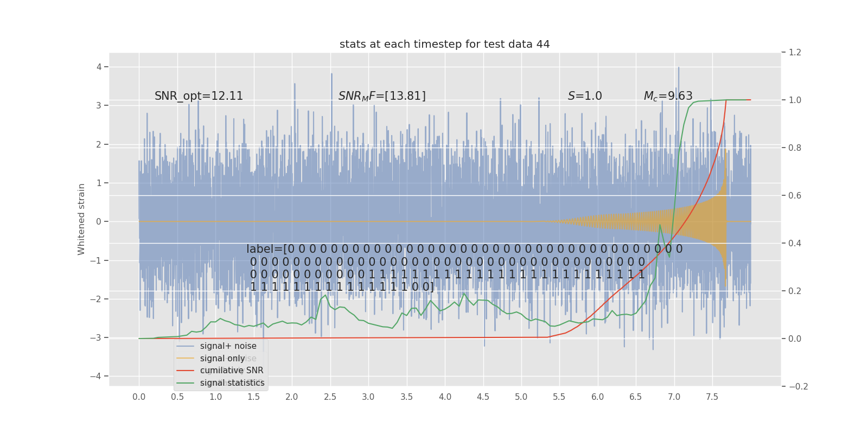Click the "Whitened strain" y-axis label
Viewport: 868px width, 434px height.
[x=81, y=219]
